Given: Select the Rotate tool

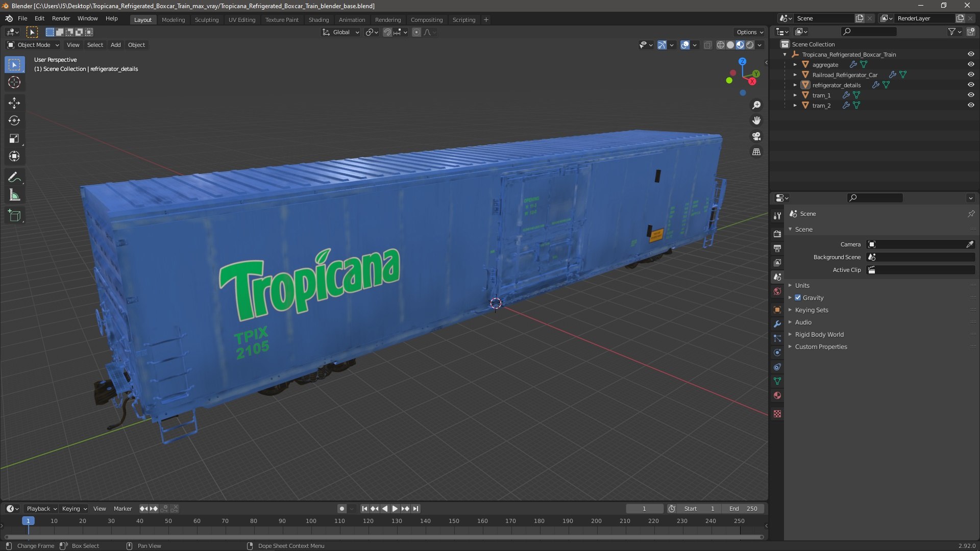Looking at the screenshot, I should point(14,121).
